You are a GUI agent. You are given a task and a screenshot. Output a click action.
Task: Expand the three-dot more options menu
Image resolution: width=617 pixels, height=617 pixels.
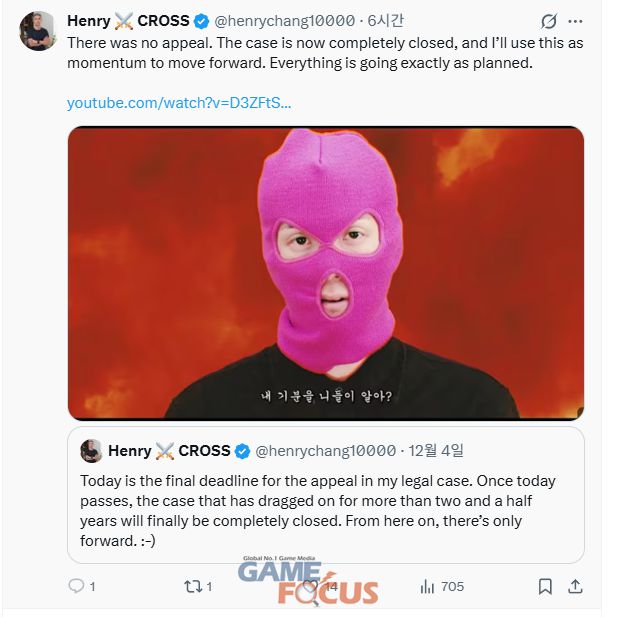575,21
